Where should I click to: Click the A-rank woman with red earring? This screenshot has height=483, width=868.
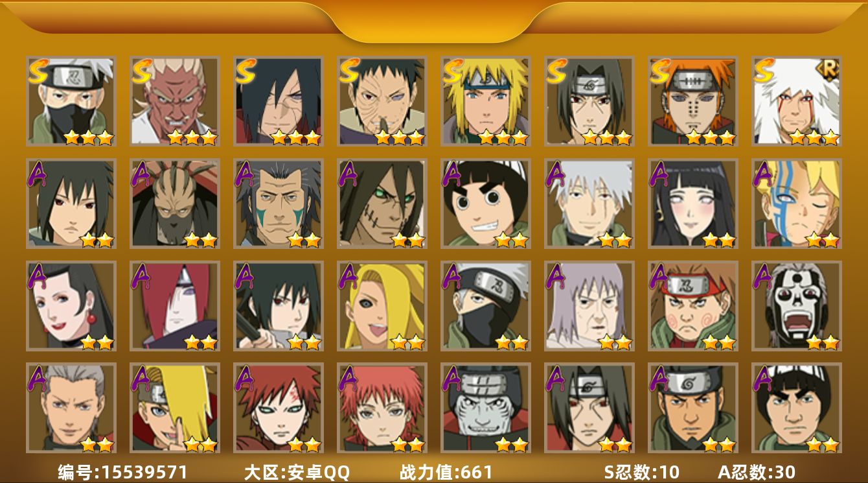(71, 306)
